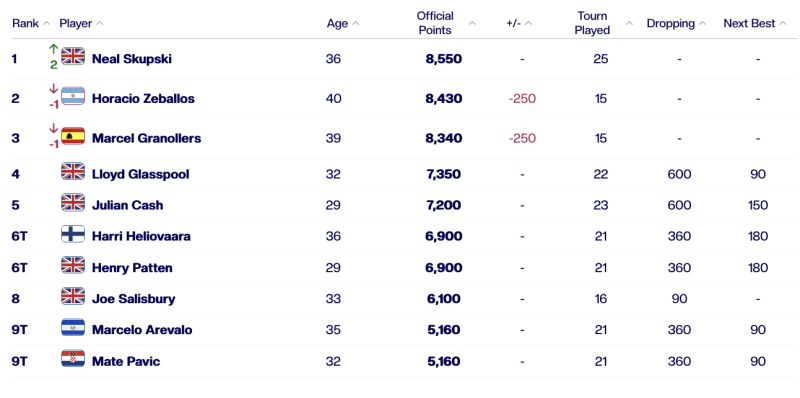Sort by Tourn Played using its header arrow
The width and height of the screenshot is (800, 398).
click(x=630, y=23)
